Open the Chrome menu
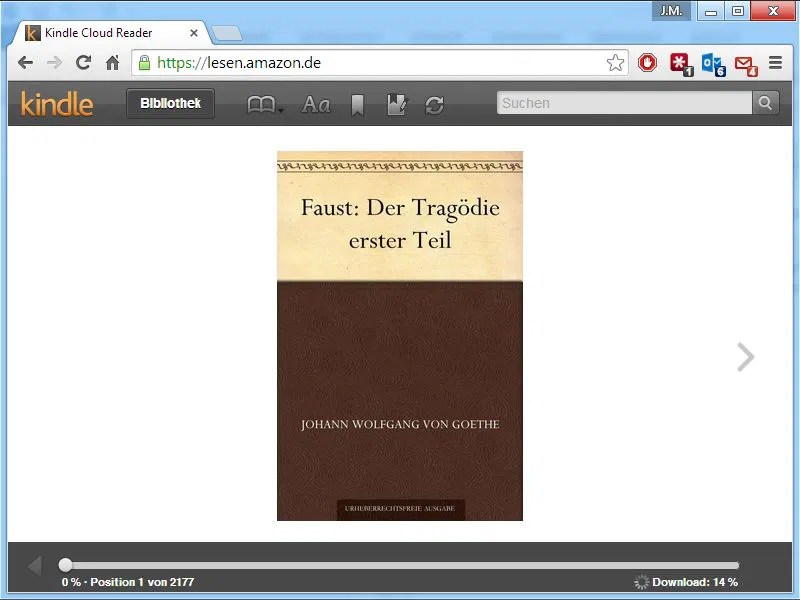This screenshot has width=800, height=600. click(776, 61)
